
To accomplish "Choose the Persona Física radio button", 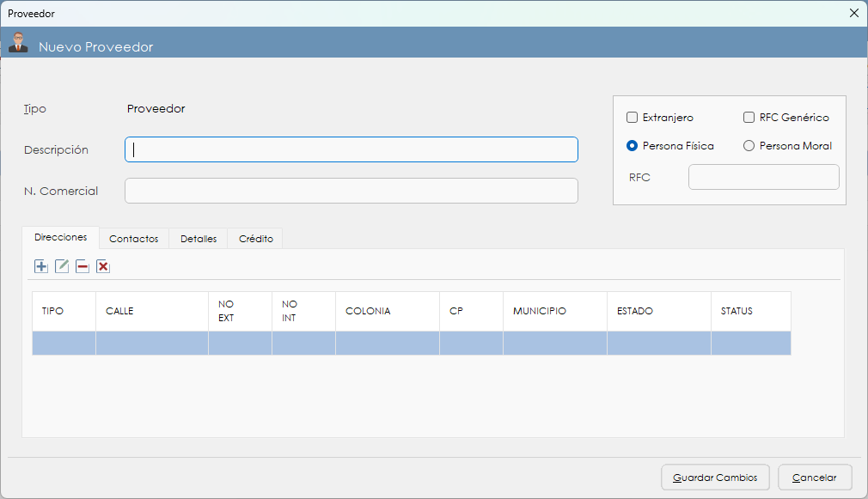I will click(x=633, y=146).
